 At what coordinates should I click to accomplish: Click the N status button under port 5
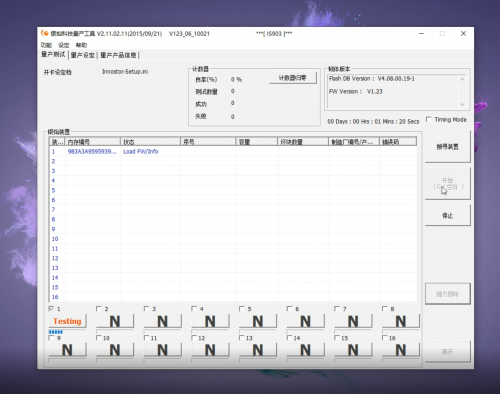click(x=258, y=321)
